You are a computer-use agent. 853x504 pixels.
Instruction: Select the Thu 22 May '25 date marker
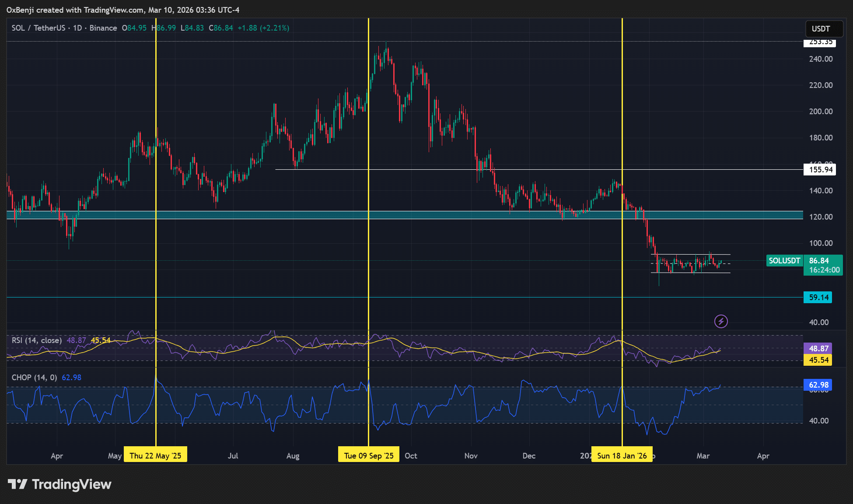click(x=155, y=455)
